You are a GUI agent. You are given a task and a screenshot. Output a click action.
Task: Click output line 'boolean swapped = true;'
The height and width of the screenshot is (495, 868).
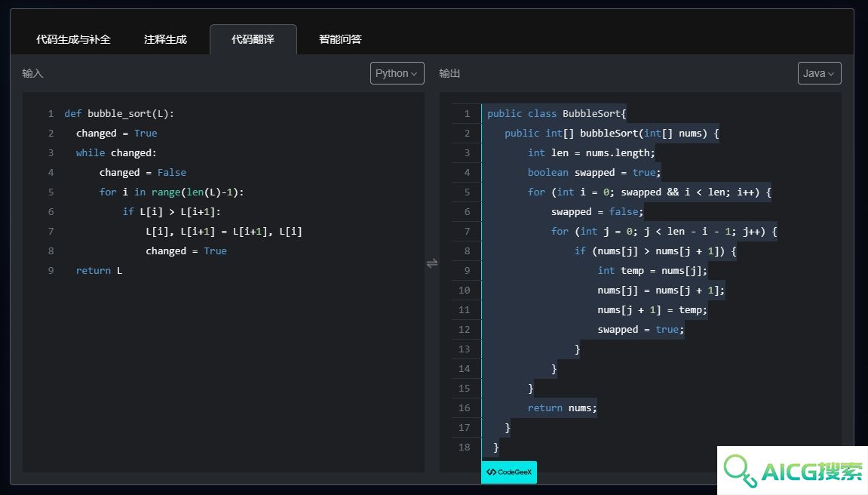tap(594, 172)
